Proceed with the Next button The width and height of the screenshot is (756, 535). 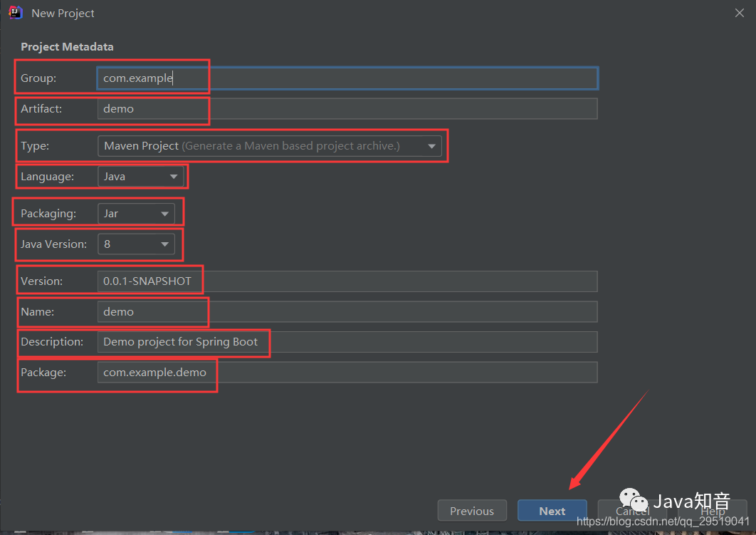click(x=552, y=510)
